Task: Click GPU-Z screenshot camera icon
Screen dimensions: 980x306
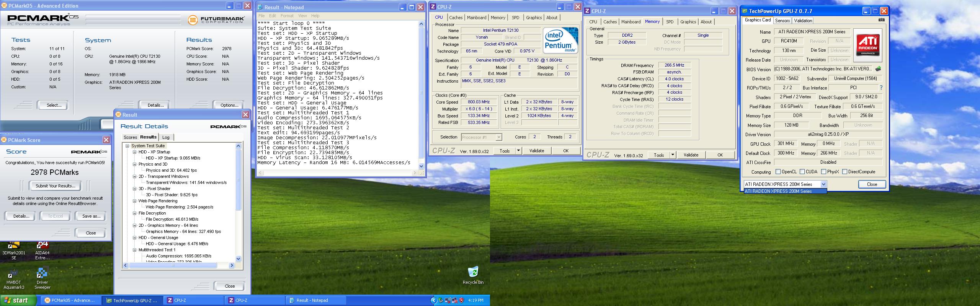Action: (881, 20)
